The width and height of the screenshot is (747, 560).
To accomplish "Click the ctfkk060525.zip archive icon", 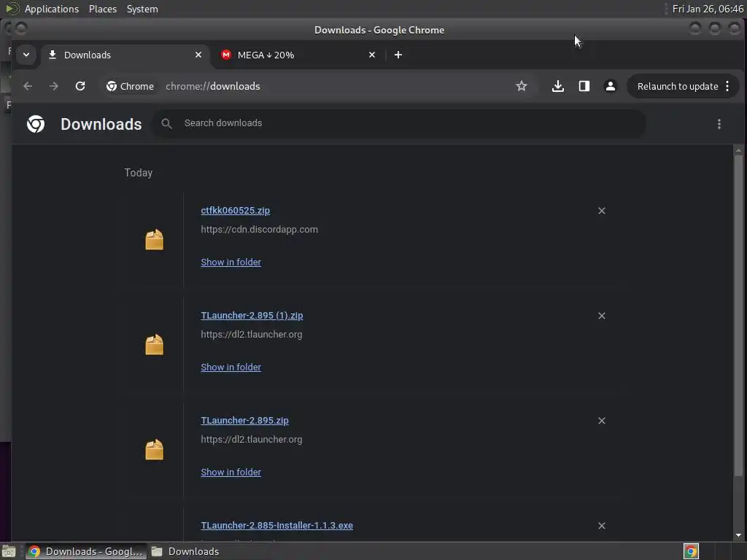I will pos(154,239).
